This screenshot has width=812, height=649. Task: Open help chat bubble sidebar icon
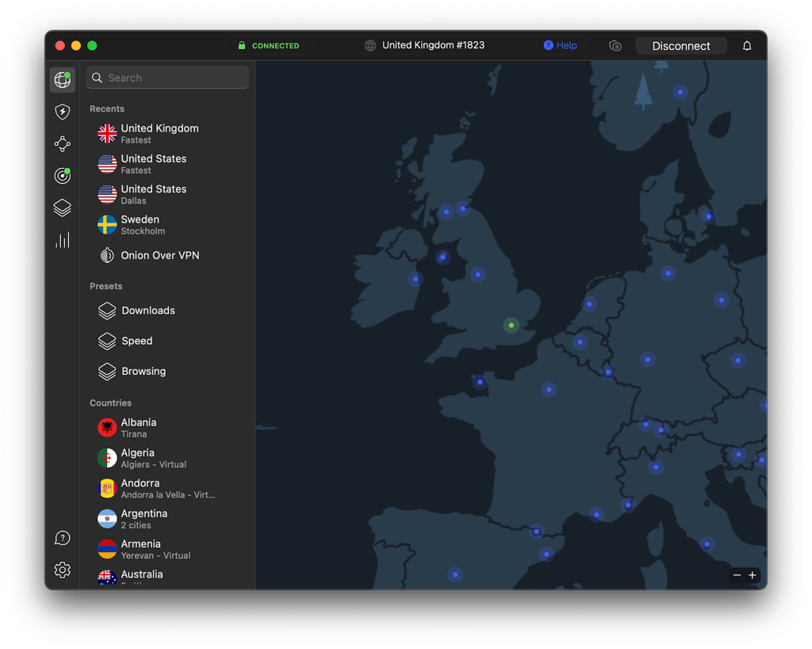[x=62, y=538]
